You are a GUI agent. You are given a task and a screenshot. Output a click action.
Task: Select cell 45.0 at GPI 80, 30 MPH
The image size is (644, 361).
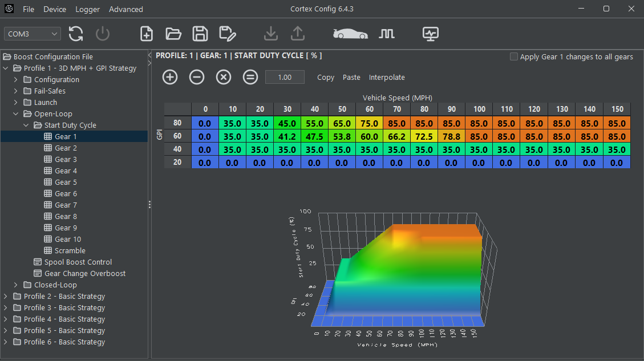pos(287,123)
